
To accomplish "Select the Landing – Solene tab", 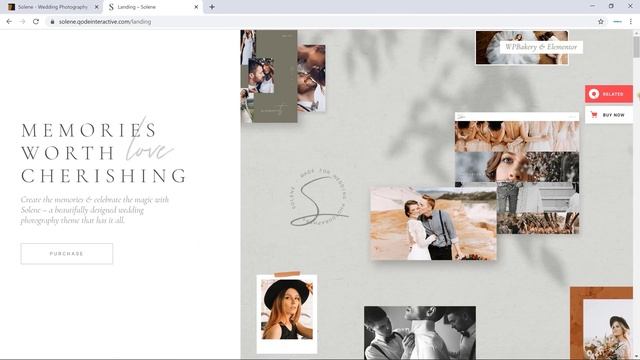I will 153,7.
